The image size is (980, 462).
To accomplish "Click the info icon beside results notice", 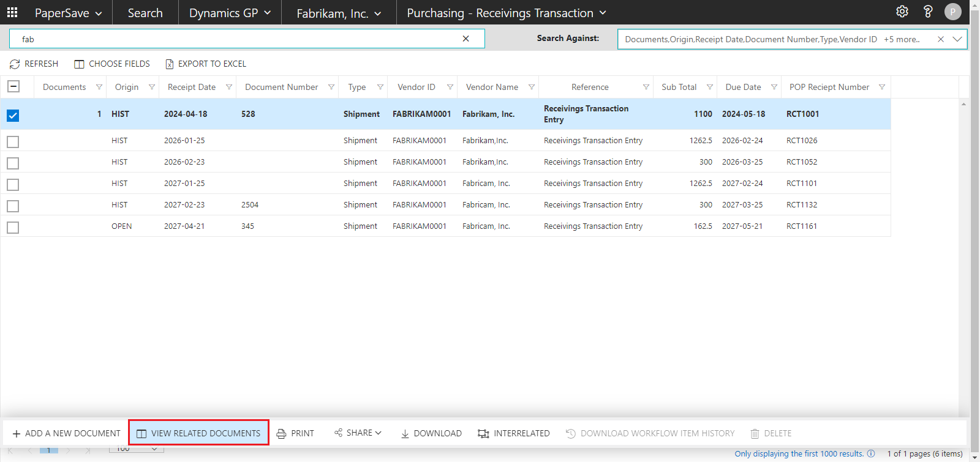I will (x=871, y=453).
